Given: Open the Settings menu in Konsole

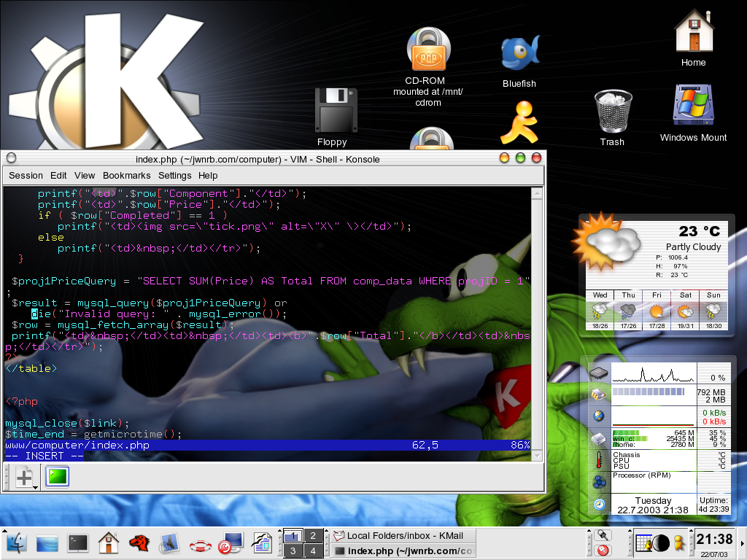Looking at the screenshot, I should (175, 175).
